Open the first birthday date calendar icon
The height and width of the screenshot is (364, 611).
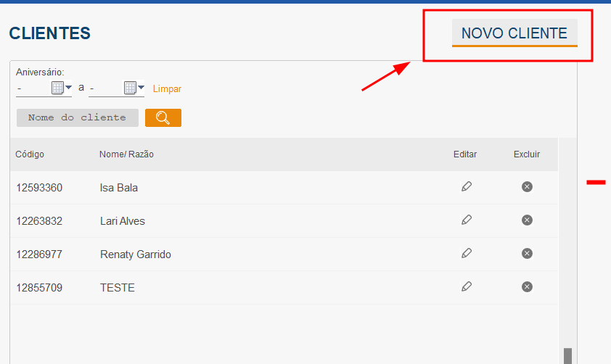point(57,88)
